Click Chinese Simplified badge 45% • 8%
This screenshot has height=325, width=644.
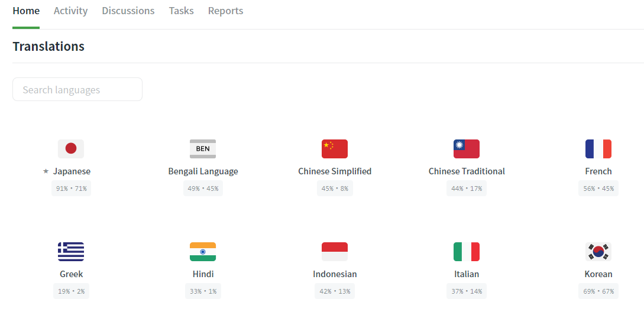pos(335,188)
